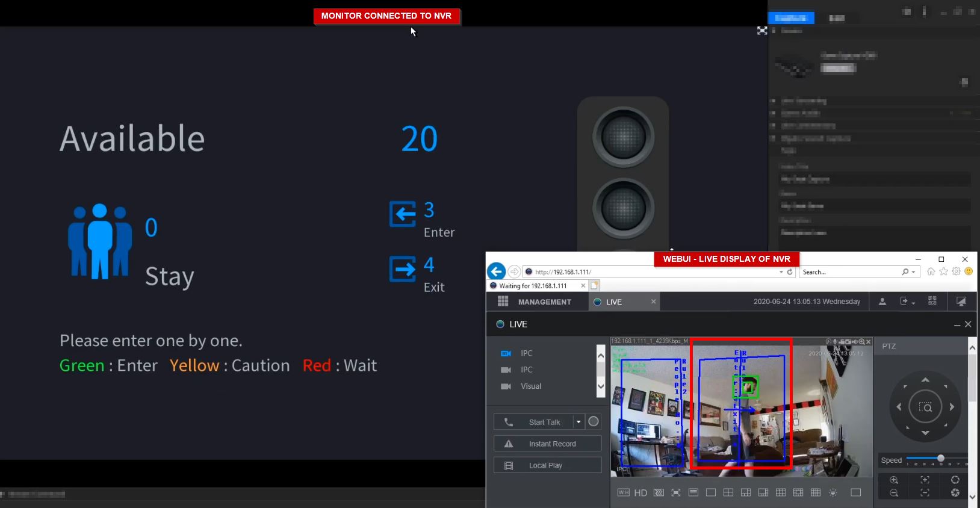Screen dimensions: 980x508
Task: Show the QR code icon in WebUI
Action: 932,300
